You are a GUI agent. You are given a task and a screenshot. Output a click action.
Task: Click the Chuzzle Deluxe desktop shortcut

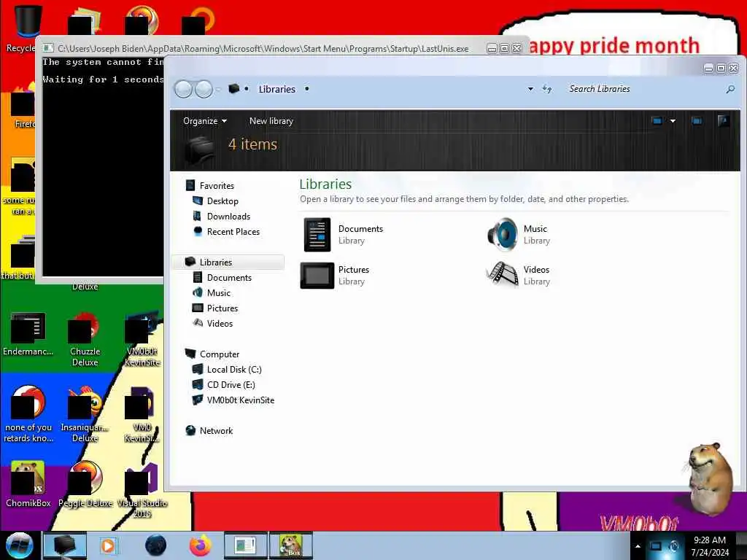(x=85, y=339)
